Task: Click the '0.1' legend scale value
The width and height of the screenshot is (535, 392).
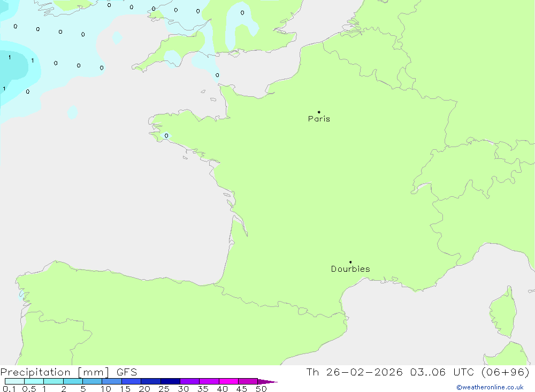Action: click(9, 389)
